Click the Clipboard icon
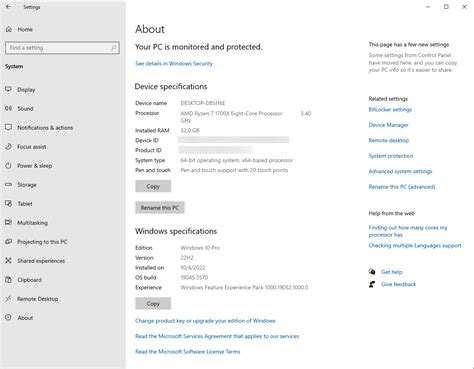This screenshot has width=474, height=369. pos(8,280)
